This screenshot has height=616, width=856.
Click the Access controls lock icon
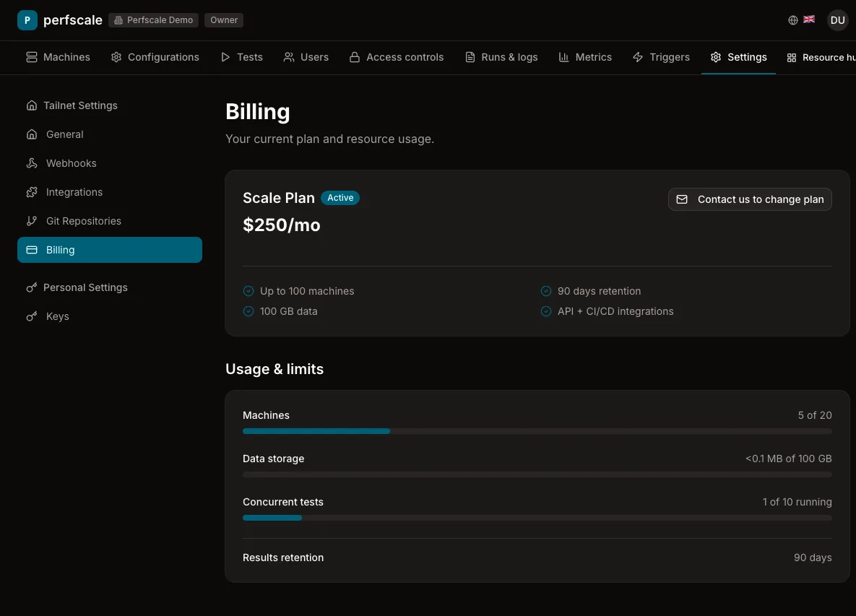pos(355,57)
